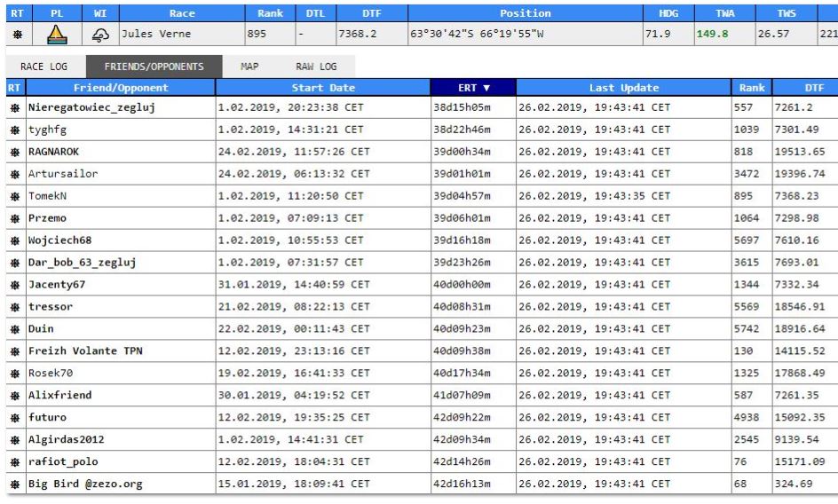Click the RT icon next to Big Bird @zezo.org
The width and height of the screenshot is (838, 504).
point(14,484)
